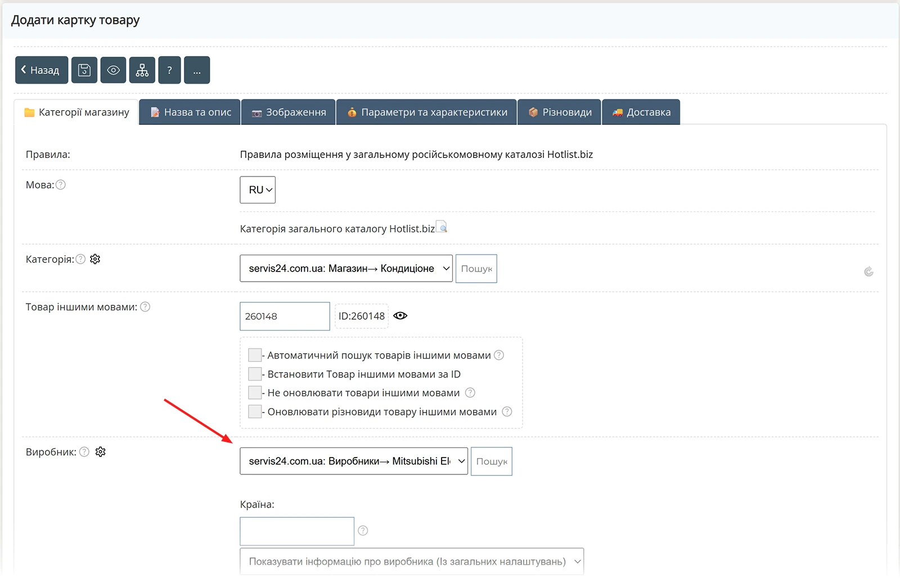Open the Зображення tab
This screenshot has width=900, height=588.
tap(289, 112)
